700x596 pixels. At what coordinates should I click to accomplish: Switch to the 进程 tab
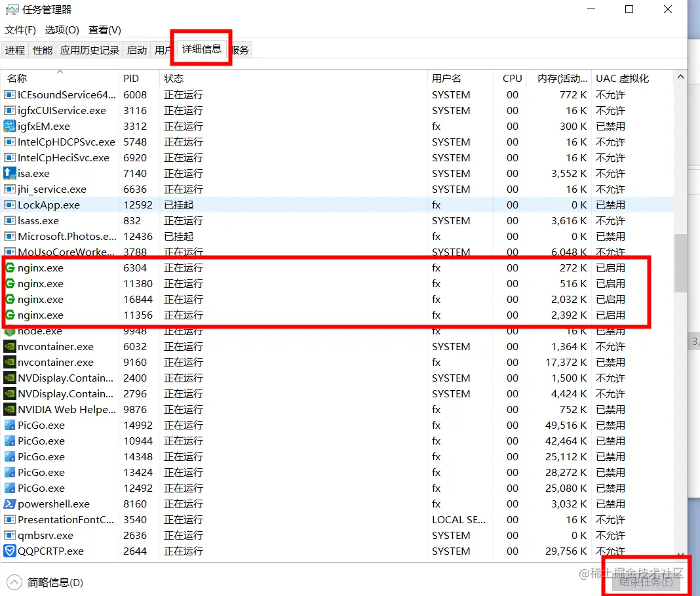(x=14, y=50)
